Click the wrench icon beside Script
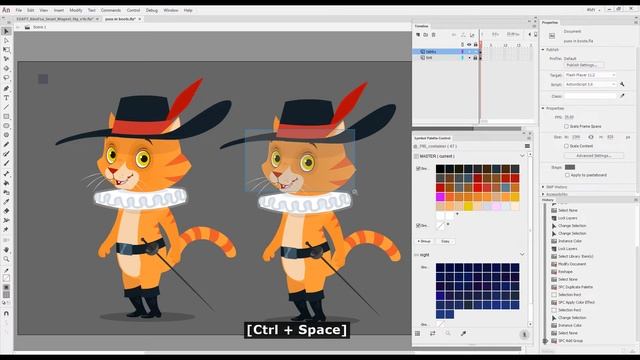 click(622, 84)
